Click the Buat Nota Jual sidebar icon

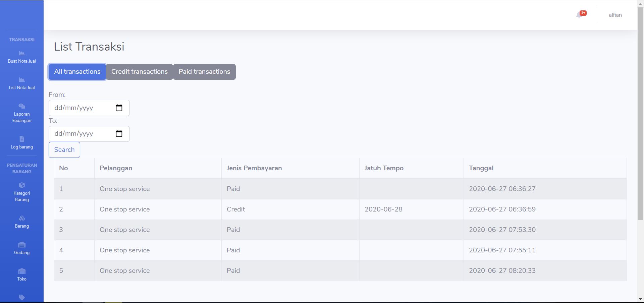click(x=22, y=53)
